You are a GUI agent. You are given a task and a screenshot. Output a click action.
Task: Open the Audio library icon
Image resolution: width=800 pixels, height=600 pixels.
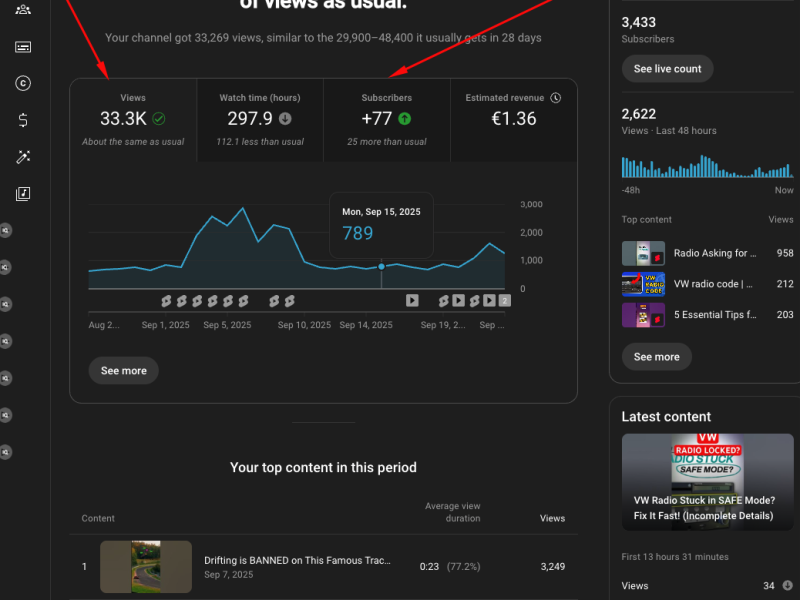(x=23, y=194)
